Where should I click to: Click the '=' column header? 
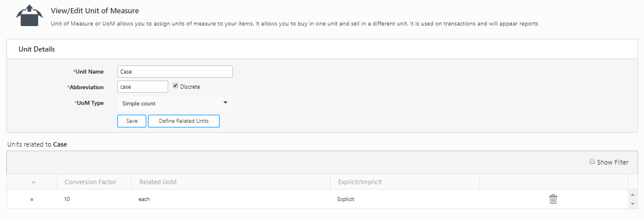[x=34, y=182]
